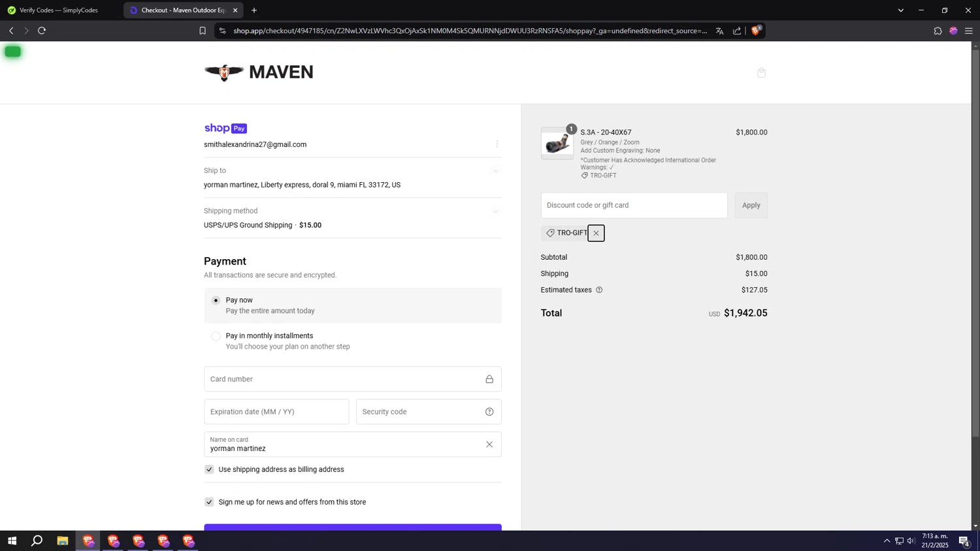Clear the Name on card field
The image size is (980, 551).
(489, 445)
